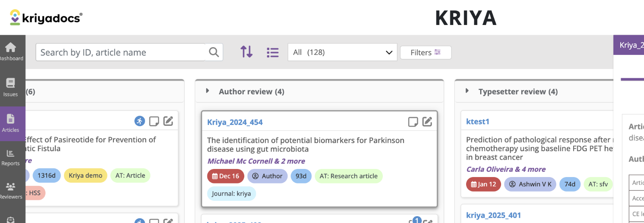Open notes icon on Pasireotide article card

pos(154,121)
